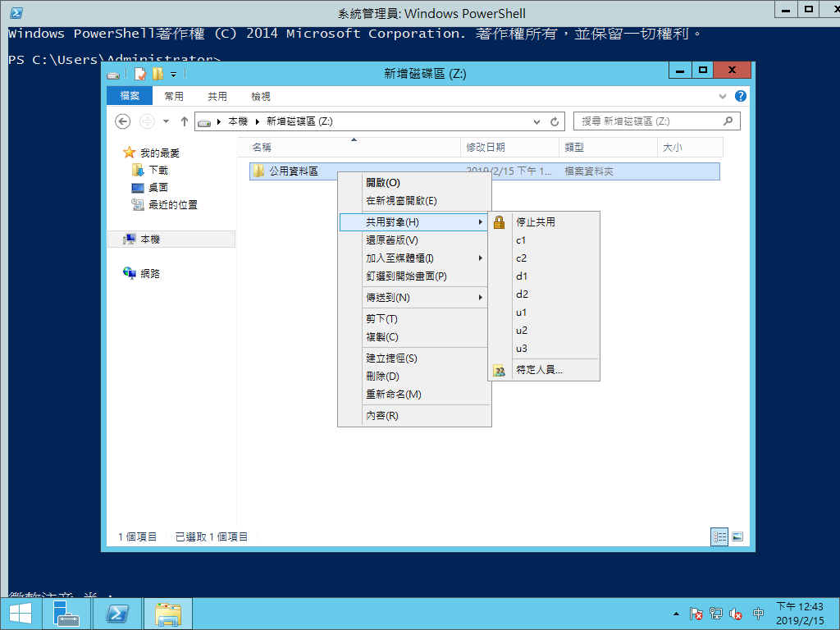840x630 pixels.
Task: Click the search magnifier icon
Action: [x=728, y=121]
